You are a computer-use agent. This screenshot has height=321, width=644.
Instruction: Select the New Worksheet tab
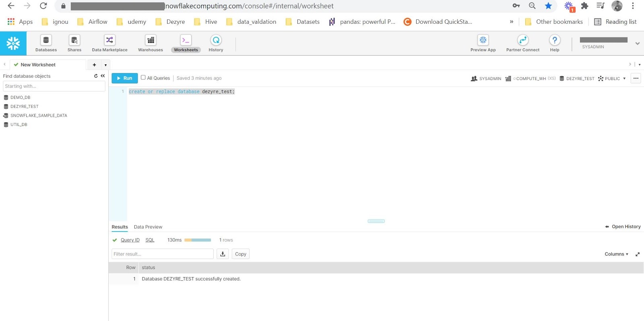[x=38, y=65]
